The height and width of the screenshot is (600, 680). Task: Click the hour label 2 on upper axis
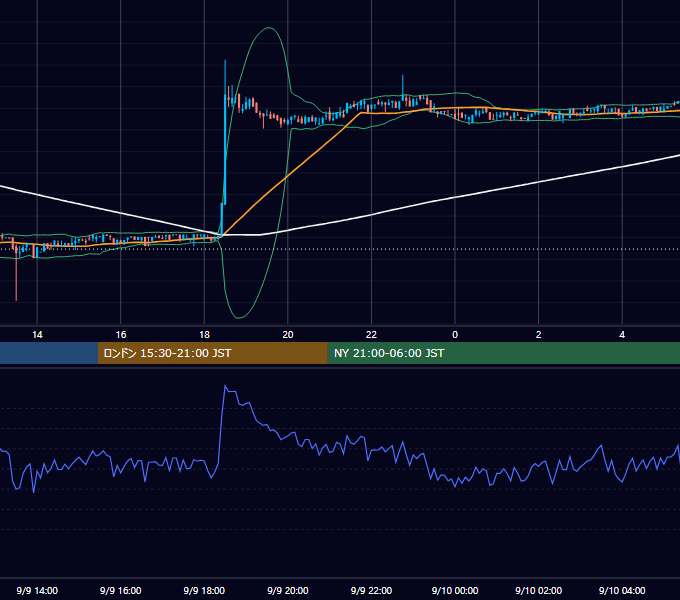click(539, 335)
